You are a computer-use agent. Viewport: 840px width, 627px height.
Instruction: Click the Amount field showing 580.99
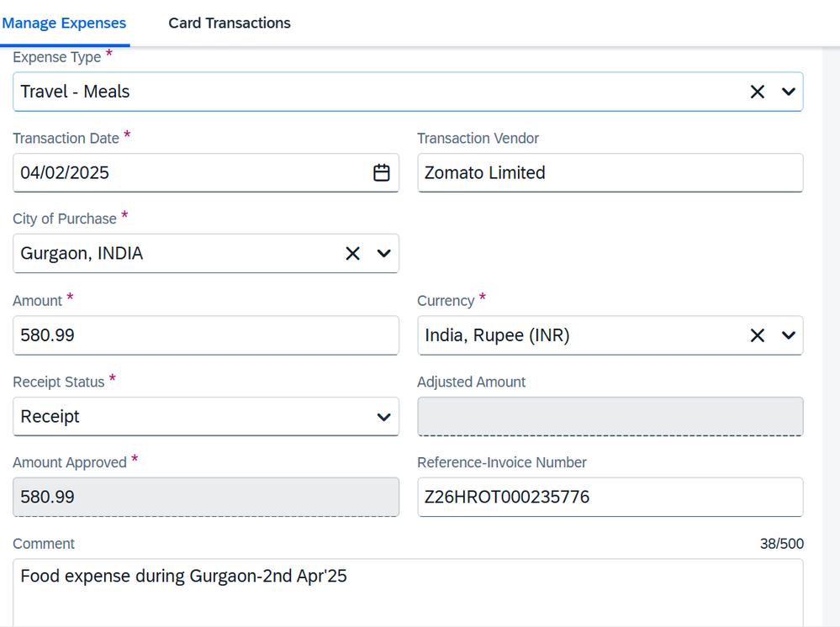(x=206, y=335)
